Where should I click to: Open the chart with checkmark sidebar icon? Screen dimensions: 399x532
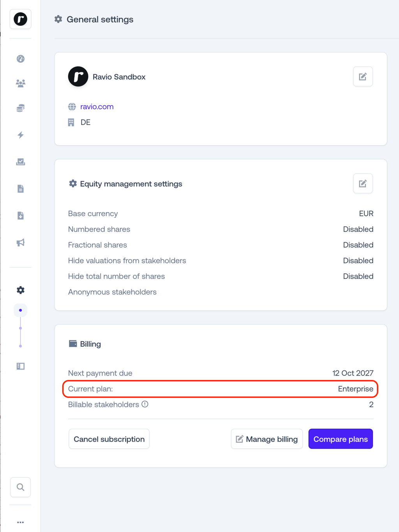coord(21,162)
